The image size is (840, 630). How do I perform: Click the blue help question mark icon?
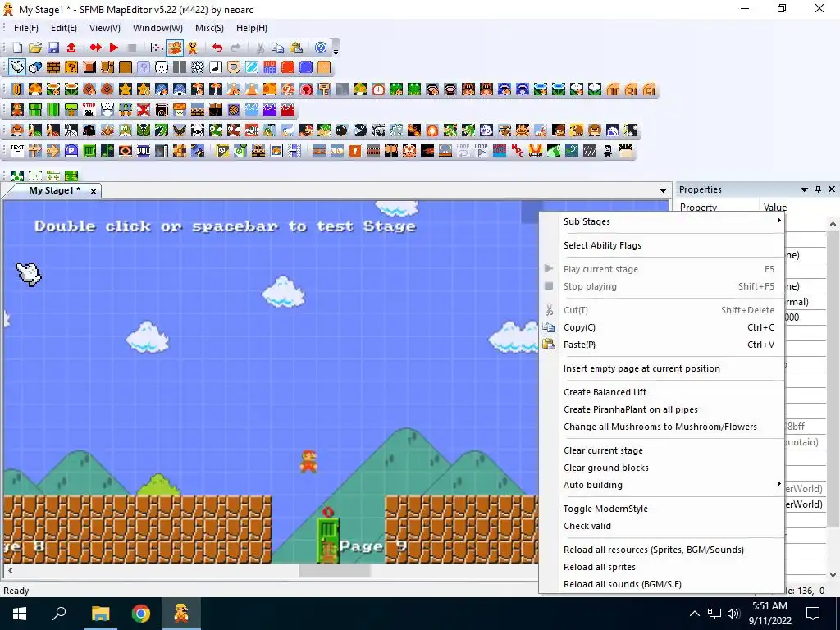(x=321, y=48)
